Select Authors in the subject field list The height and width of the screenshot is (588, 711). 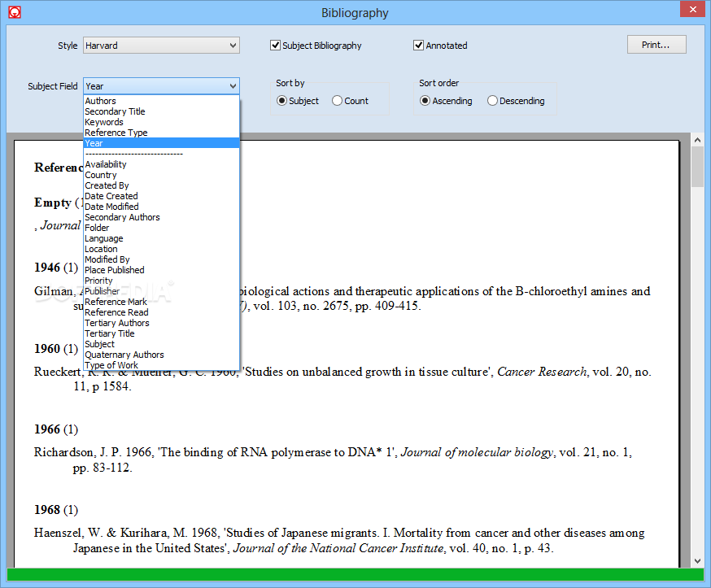coord(161,101)
